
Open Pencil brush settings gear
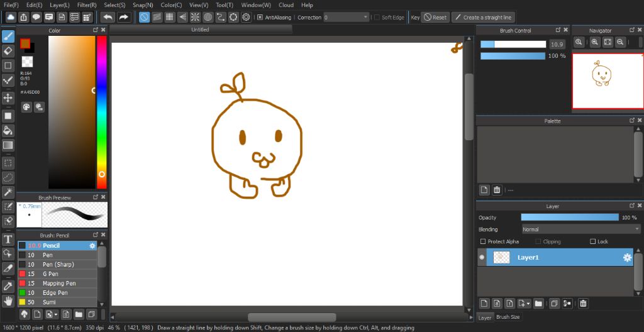92,246
